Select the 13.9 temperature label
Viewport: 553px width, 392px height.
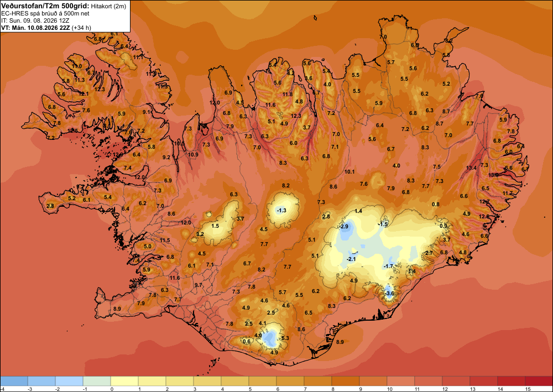tap(493, 175)
